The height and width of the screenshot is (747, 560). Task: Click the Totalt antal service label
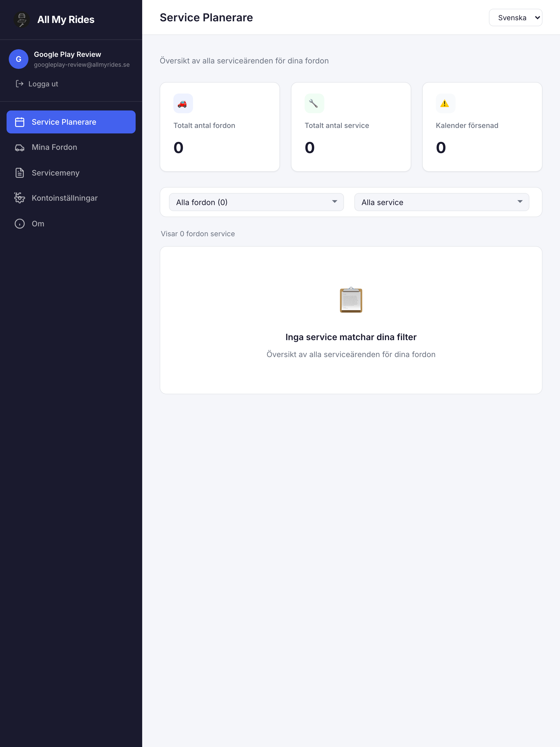pyautogui.click(x=337, y=126)
